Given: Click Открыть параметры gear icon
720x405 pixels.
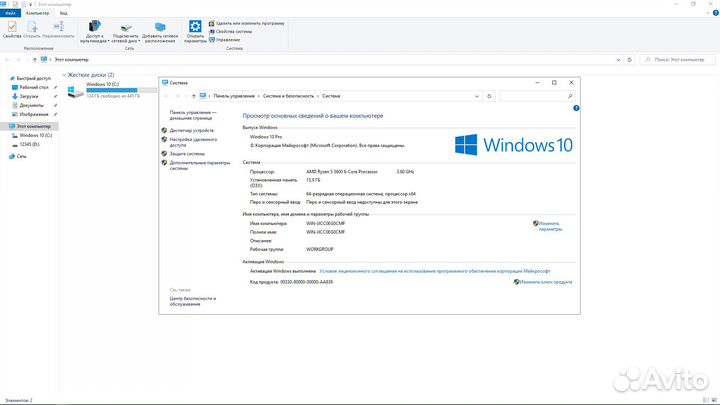Looking at the screenshot, I should pyautogui.click(x=195, y=32).
